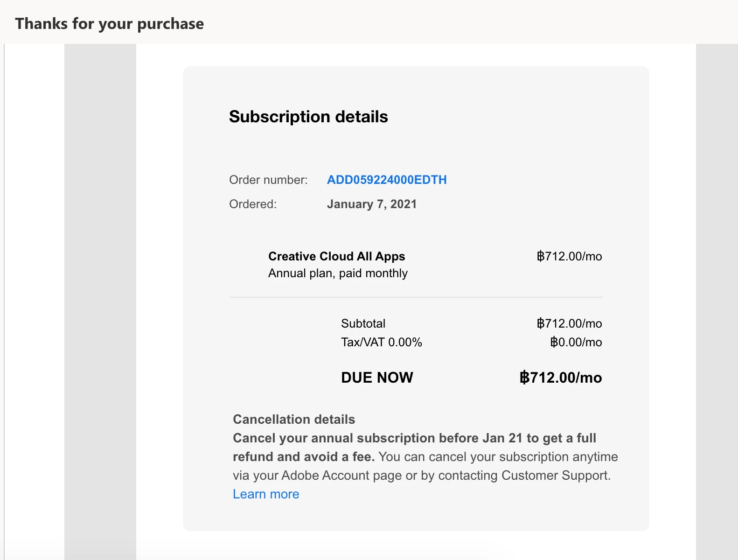Image resolution: width=738 pixels, height=560 pixels.
Task: Click the Creative Cloud All Apps product name
Action: [336, 256]
